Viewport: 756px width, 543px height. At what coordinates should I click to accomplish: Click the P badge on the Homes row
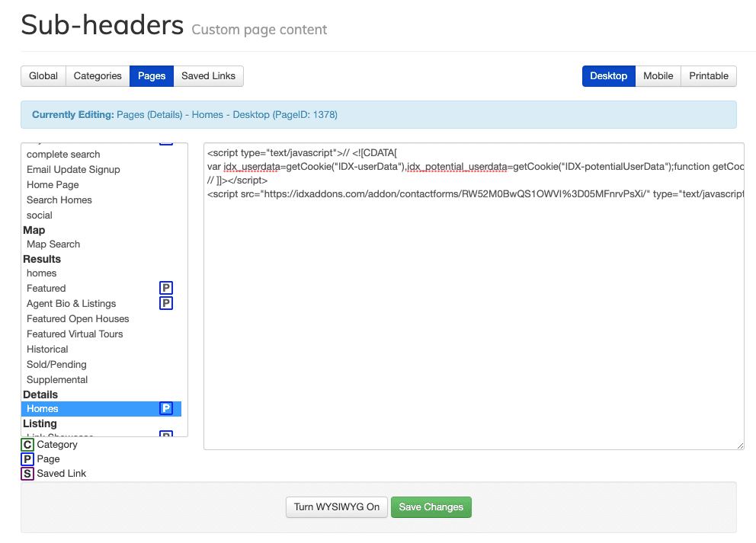[x=166, y=408]
